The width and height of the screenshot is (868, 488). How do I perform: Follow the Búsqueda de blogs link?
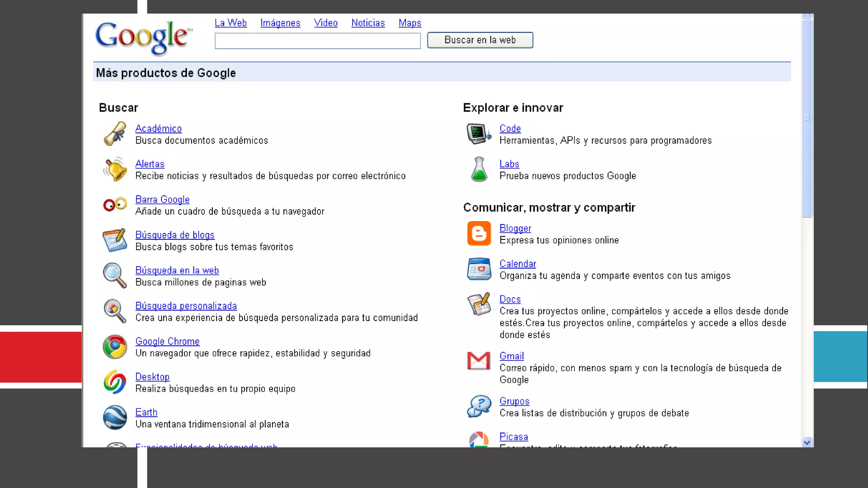[x=175, y=235]
